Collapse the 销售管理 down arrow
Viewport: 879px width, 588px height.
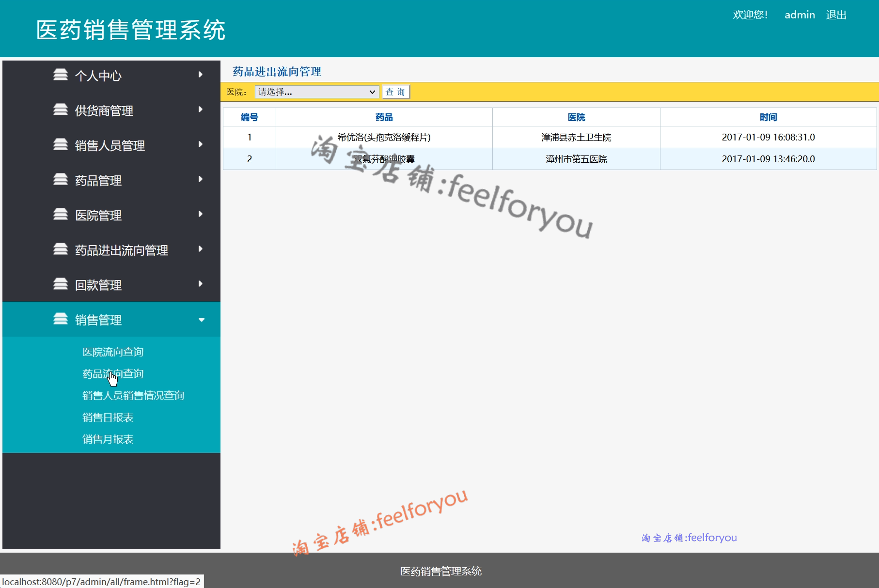point(202,320)
